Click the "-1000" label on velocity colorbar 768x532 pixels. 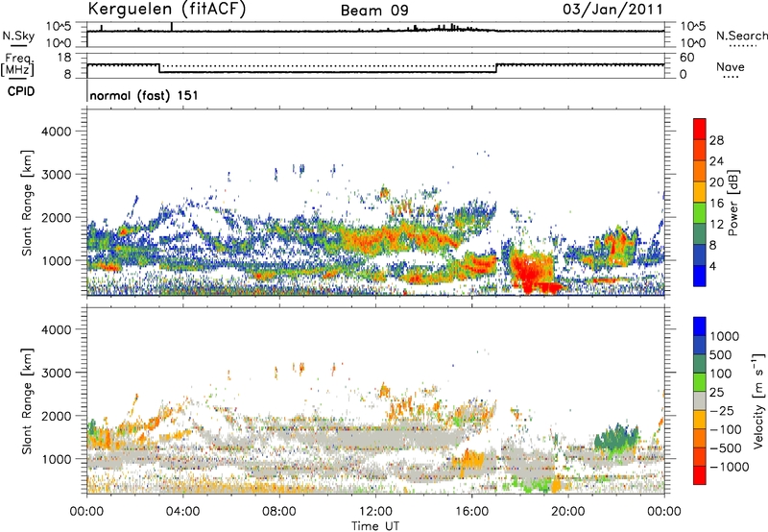(x=730, y=467)
